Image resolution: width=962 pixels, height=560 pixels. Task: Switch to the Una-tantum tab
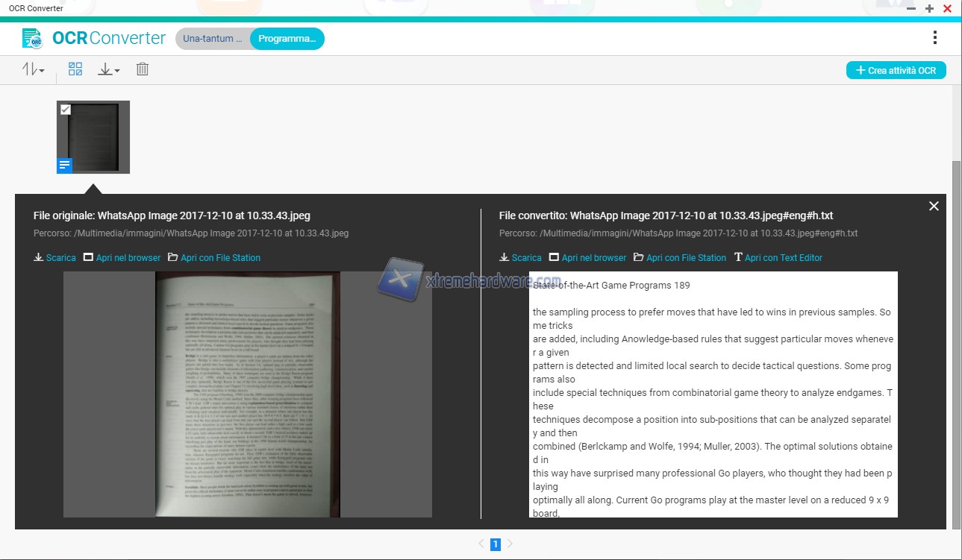click(x=213, y=39)
